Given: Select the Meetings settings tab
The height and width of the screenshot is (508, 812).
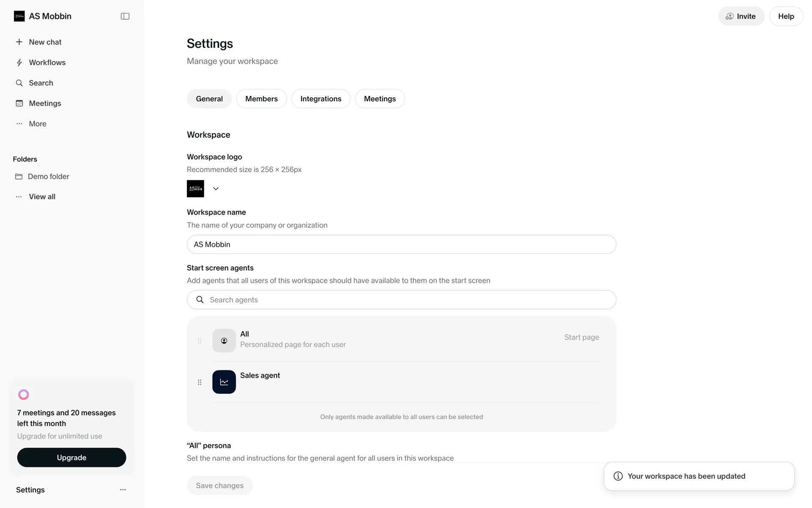Looking at the screenshot, I should pyautogui.click(x=380, y=99).
